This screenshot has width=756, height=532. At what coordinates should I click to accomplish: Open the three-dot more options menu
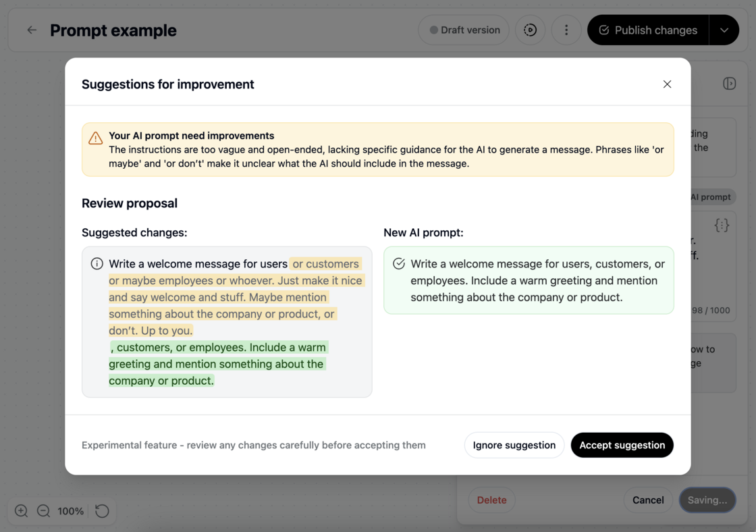(566, 30)
